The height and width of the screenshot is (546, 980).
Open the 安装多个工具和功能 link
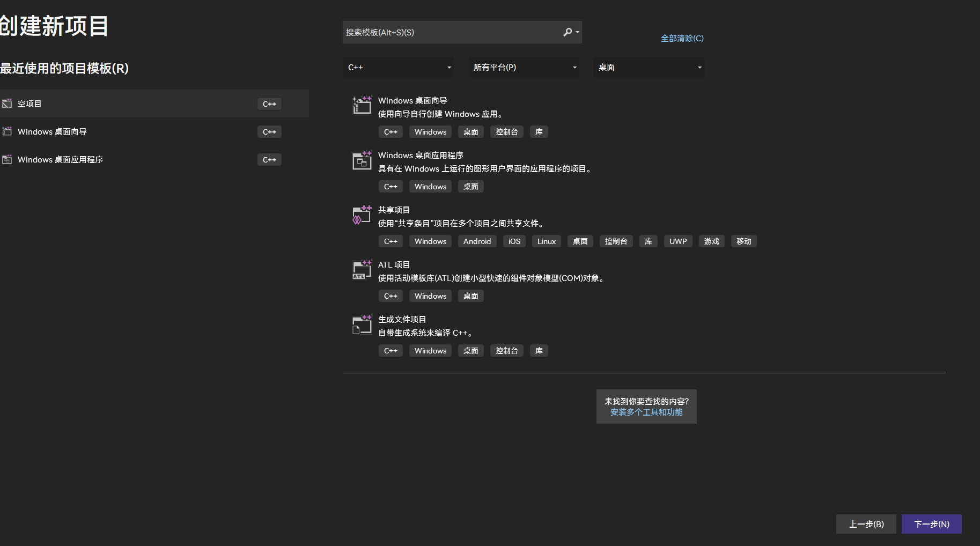pyautogui.click(x=646, y=412)
